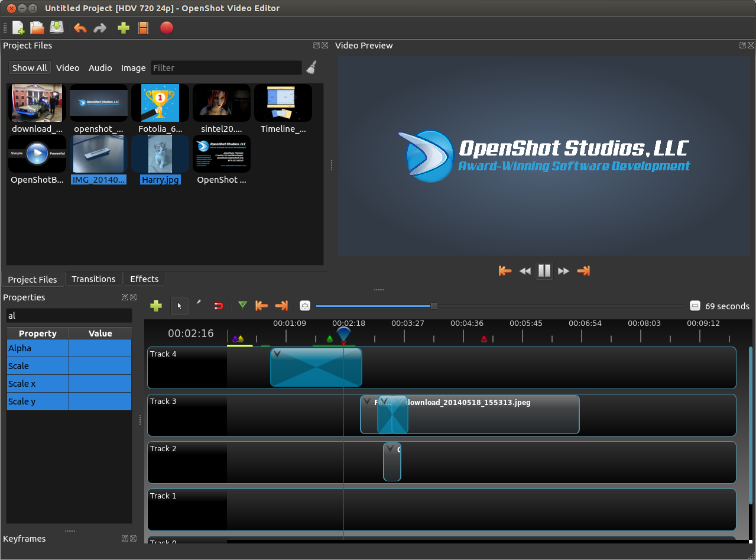Viewport: 756px width, 560px height.
Task: Open the Effects tab
Action: 144,279
